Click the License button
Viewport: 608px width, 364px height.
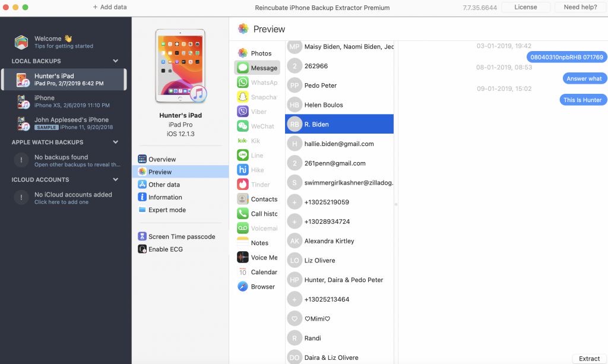click(x=525, y=7)
